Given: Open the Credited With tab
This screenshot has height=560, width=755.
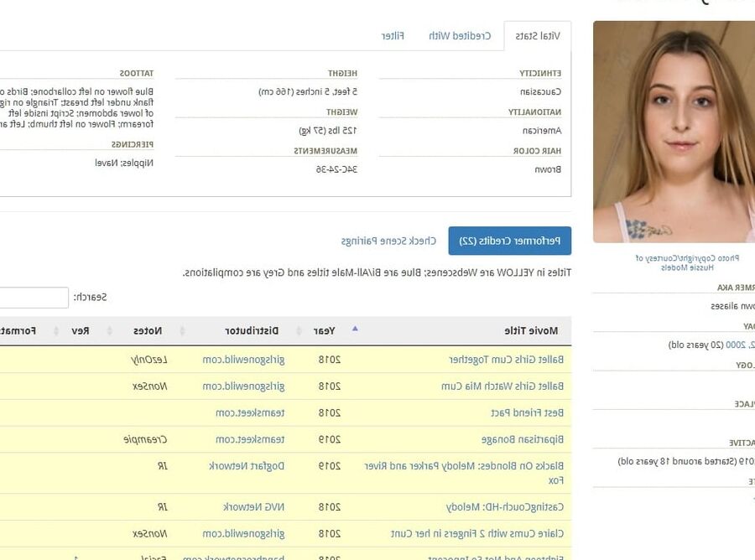Looking at the screenshot, I should click(x=460, y=36).
